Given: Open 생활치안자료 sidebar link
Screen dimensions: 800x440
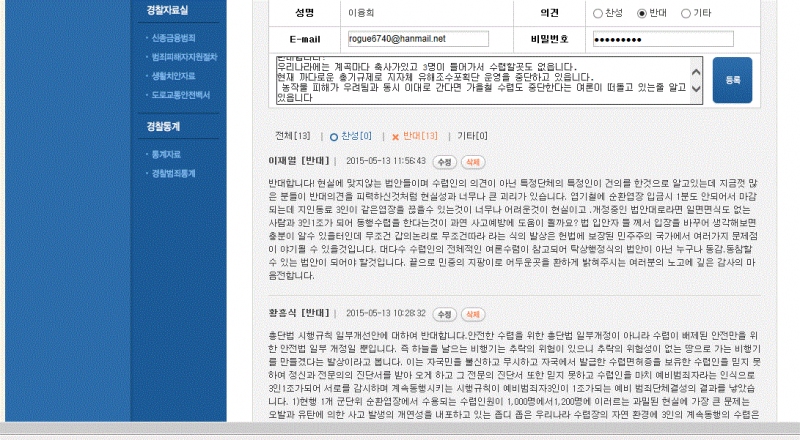Looking at the screenshot, I should click(x=174, y=75).
